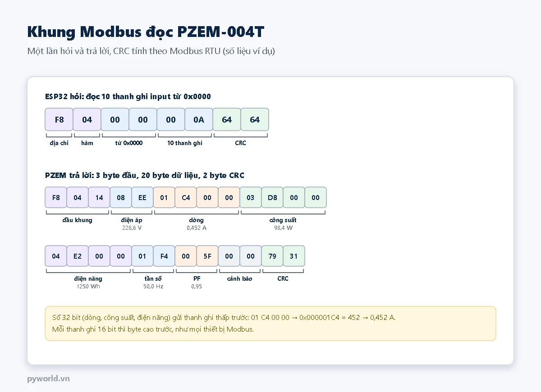
Task: Select the '10 thanh ghi' label in request
Action: (x=185, y=143)
